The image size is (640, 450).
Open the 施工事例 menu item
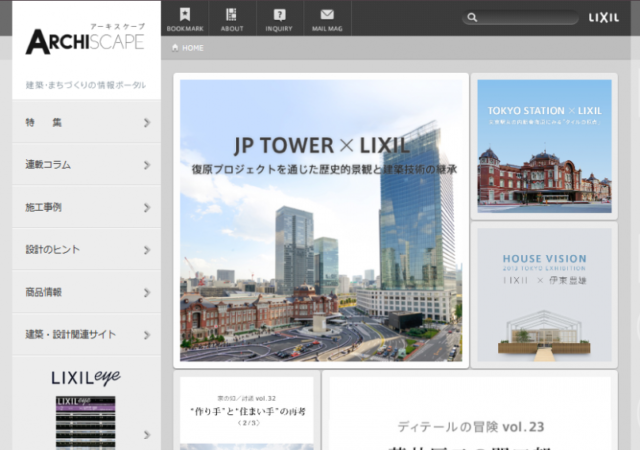coord(87,207)
